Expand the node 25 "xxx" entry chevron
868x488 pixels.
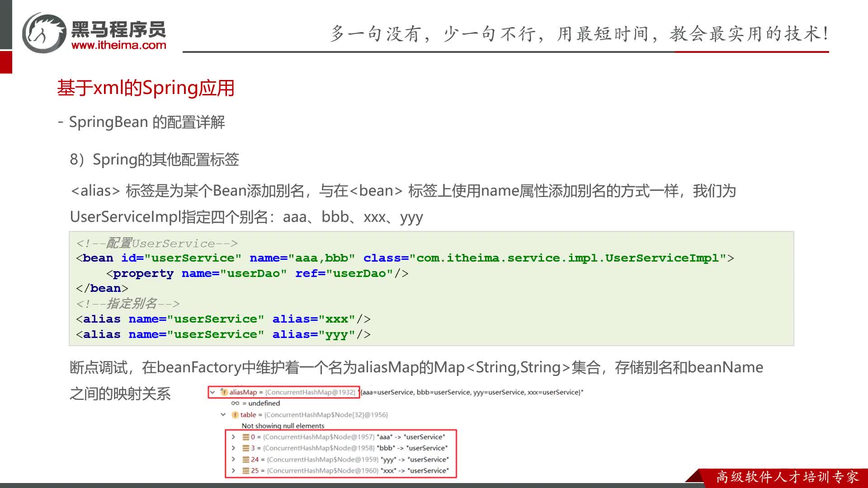pyautogui.click(x=233, y=470)
